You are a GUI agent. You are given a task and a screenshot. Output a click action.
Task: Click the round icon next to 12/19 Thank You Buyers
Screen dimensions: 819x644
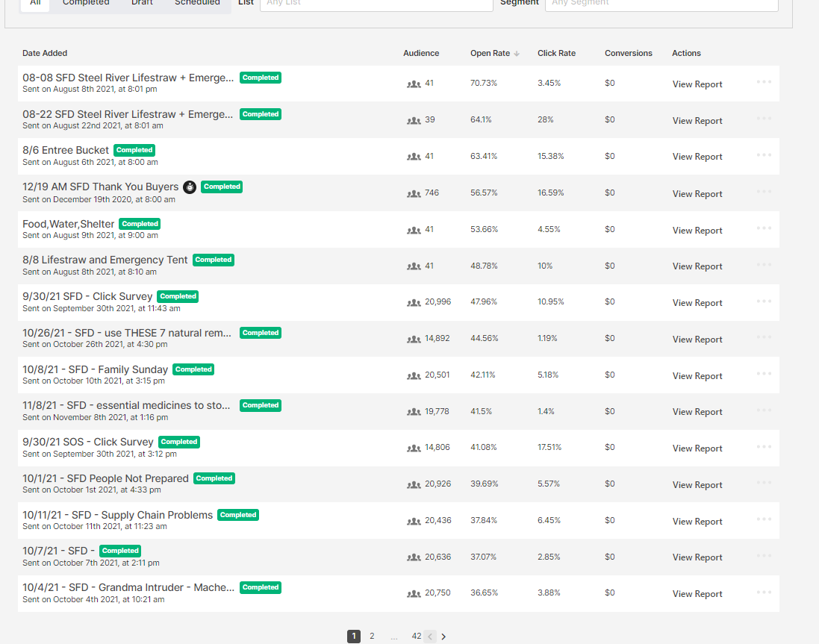click(x=190, y=187)
